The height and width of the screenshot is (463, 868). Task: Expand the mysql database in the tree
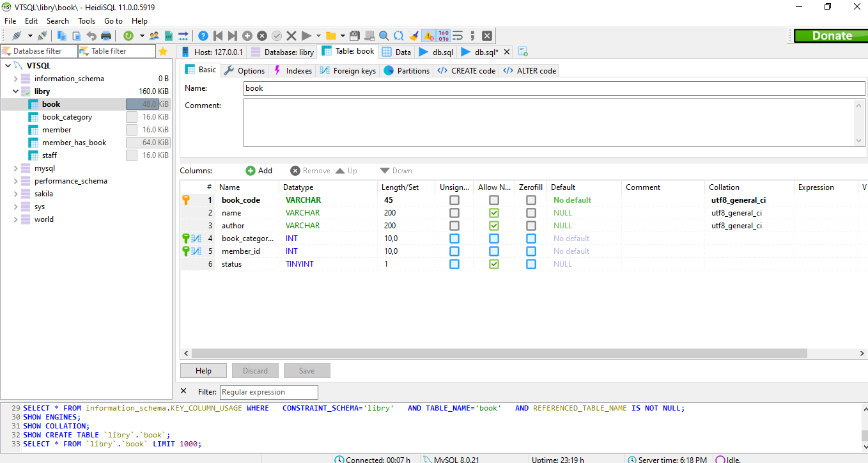[x=15, y=168]
